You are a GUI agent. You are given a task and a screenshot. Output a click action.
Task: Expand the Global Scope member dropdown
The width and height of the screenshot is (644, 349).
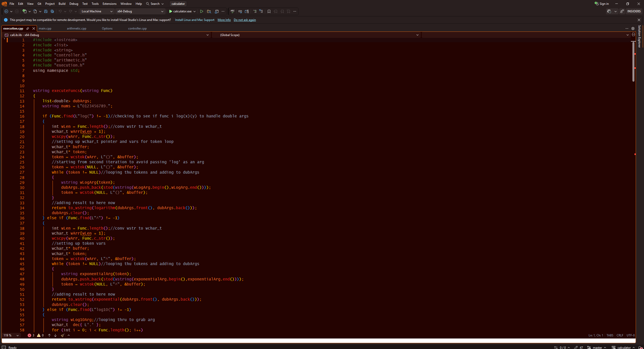417,35
